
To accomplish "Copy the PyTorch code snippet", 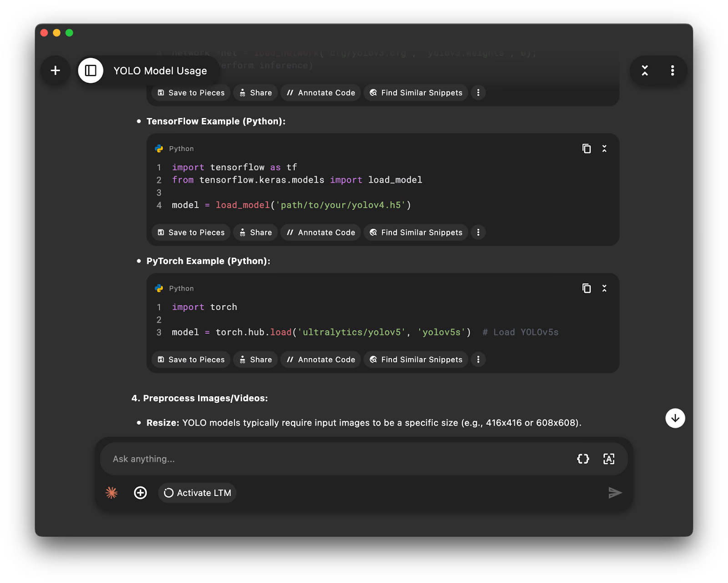I will (586, 288).
